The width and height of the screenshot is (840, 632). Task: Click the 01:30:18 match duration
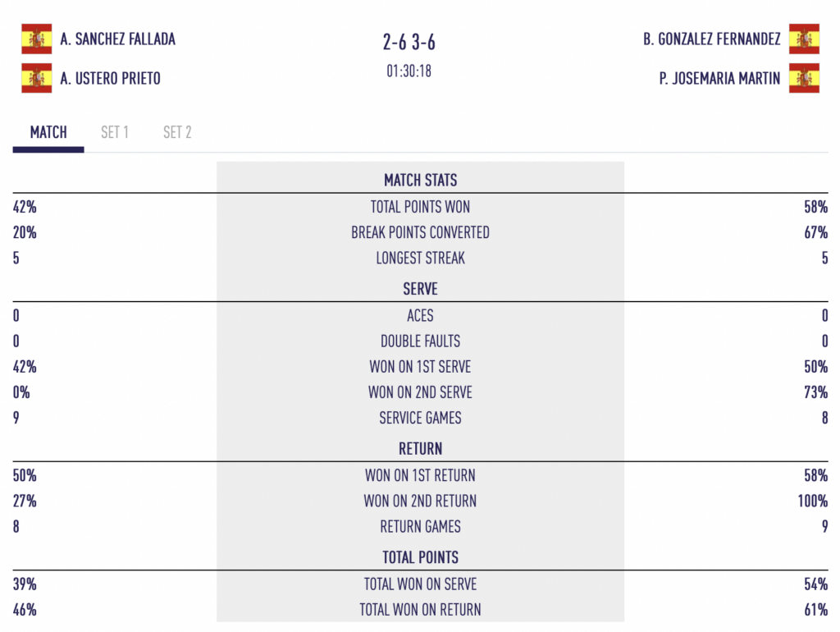(409, 71)
